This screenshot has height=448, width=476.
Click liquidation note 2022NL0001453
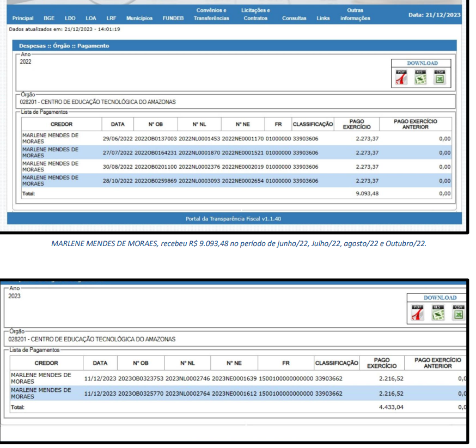pyautogui.click(x=199, y=139)
